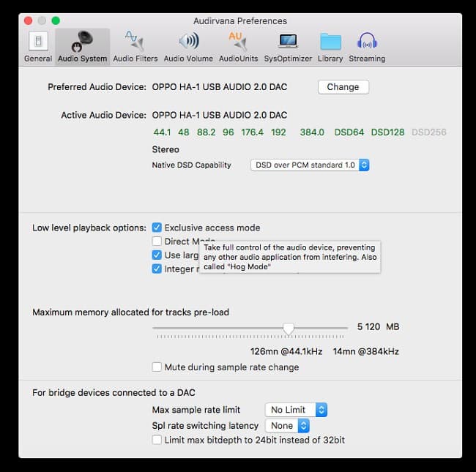Click the Audio System tab label
Screen dimensions: 476x472
tap(82, 59)
